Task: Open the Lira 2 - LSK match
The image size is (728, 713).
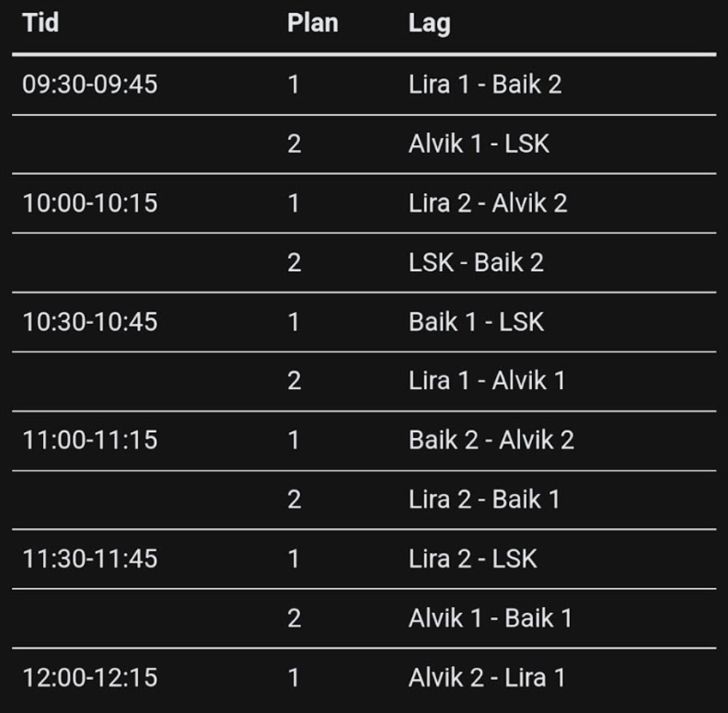Action: point(472,559)
